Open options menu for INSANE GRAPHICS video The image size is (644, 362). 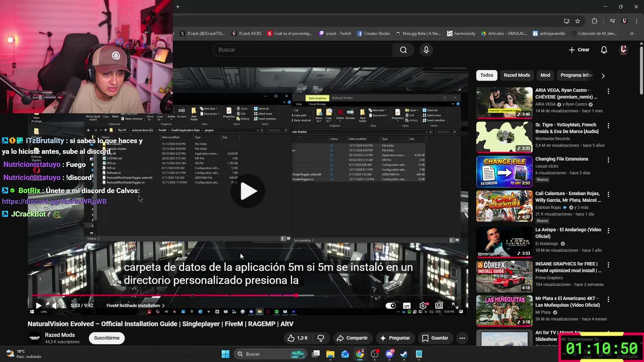608,265
